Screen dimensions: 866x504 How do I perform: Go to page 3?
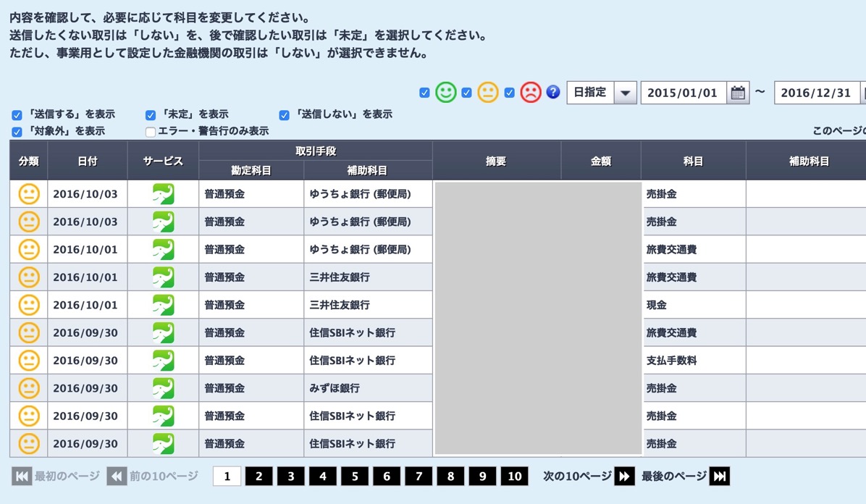click(x=291, y=476)
